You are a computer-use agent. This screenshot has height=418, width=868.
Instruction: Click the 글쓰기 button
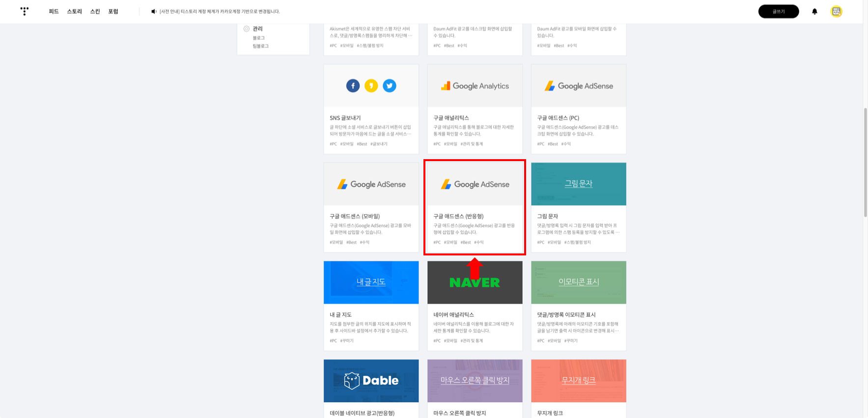(779, 11)
